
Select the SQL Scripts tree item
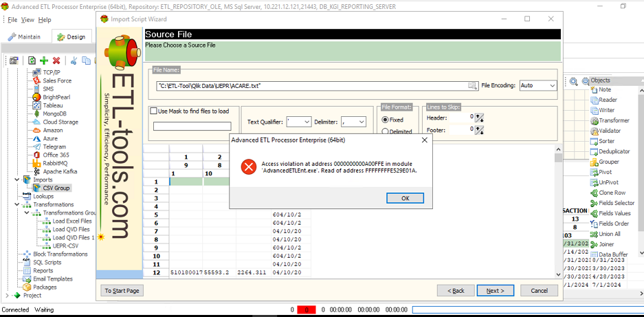[47, 262]
